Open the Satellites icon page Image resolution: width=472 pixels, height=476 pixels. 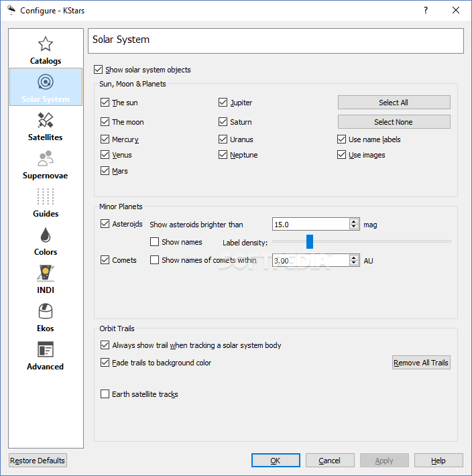[x=46, y=120]
